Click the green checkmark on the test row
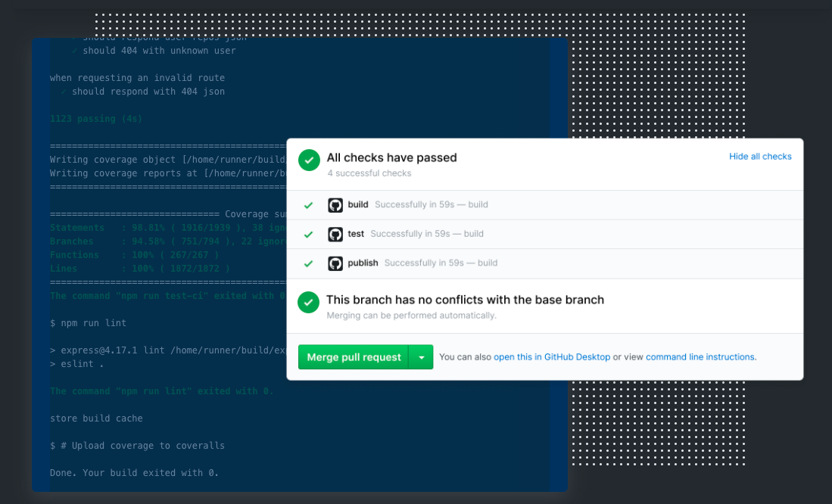This screenshot has height=504, width=832. (308, 235)
